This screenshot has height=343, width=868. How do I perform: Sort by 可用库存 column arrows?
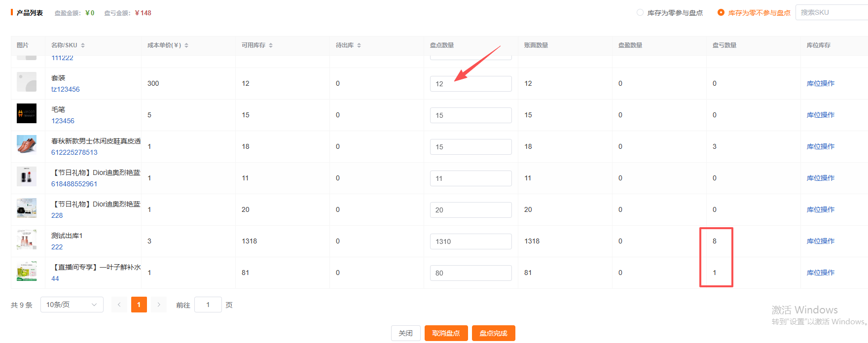(271, 45)
